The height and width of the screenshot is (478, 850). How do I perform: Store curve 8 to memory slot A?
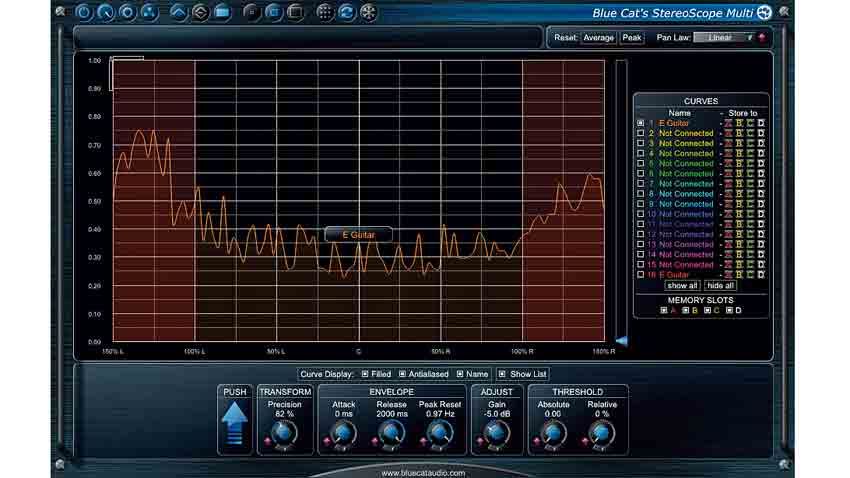(728, 194)
